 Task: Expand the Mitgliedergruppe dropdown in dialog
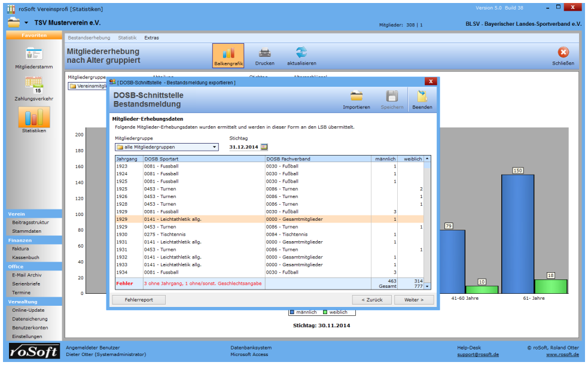[215, 147]
